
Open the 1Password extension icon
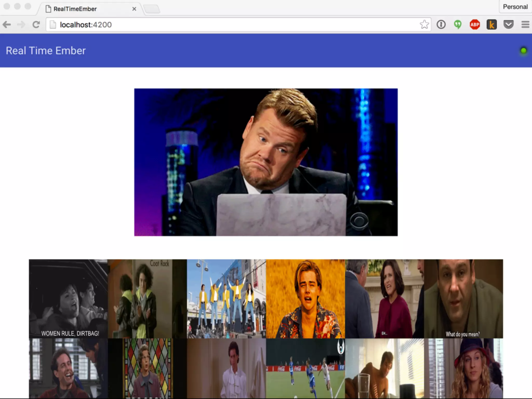coord(441,25)
